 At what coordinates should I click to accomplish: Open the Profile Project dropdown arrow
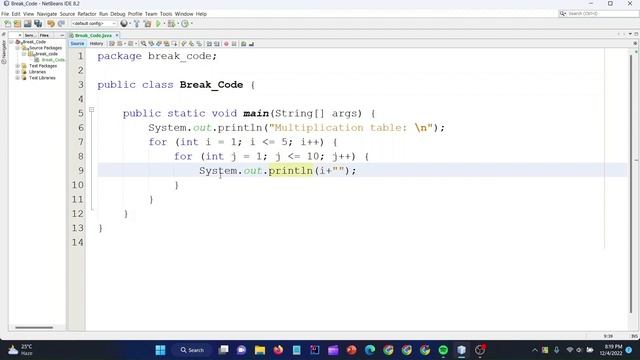[x=191, y=24]
